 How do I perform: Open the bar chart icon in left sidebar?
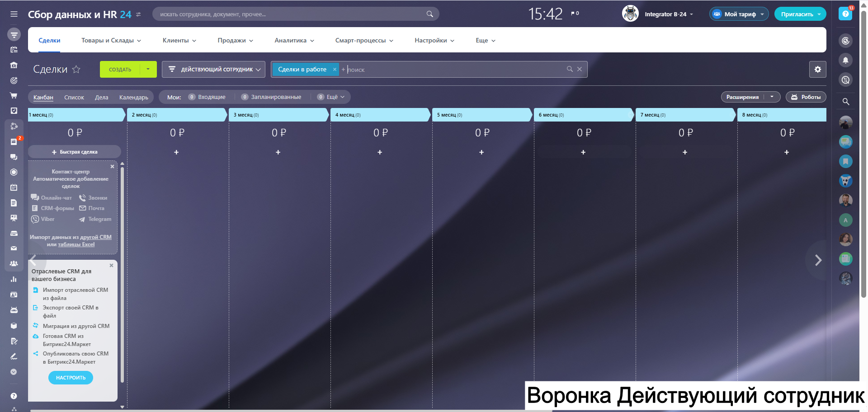click(14, 279)
